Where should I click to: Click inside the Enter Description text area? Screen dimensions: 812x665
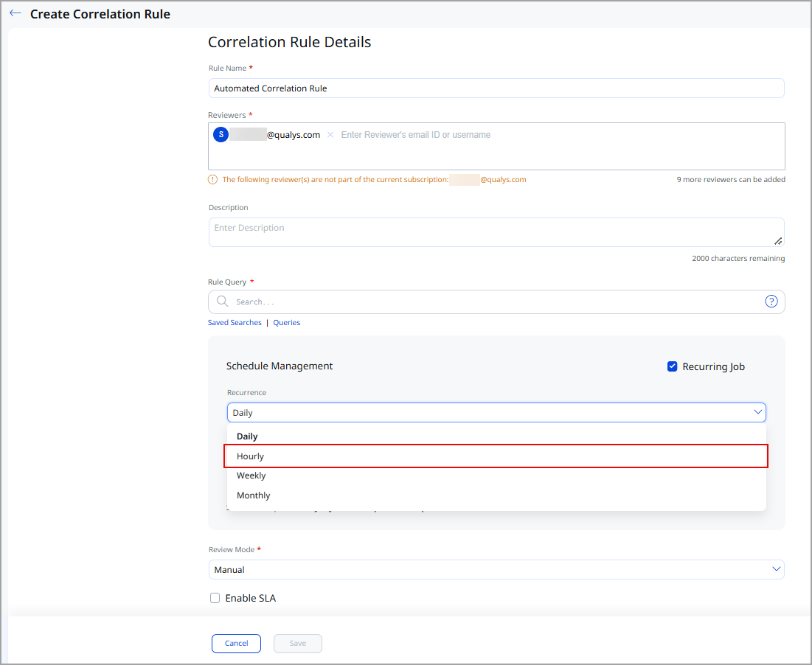point(496,231)
